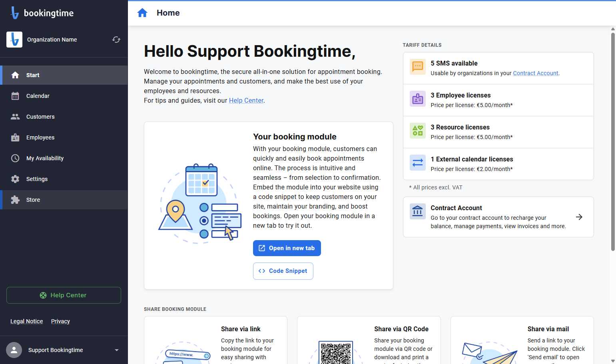Click the blue Home icon in top bar
Image resolution: width=616 pixels, height=364 pixels.
142,13
